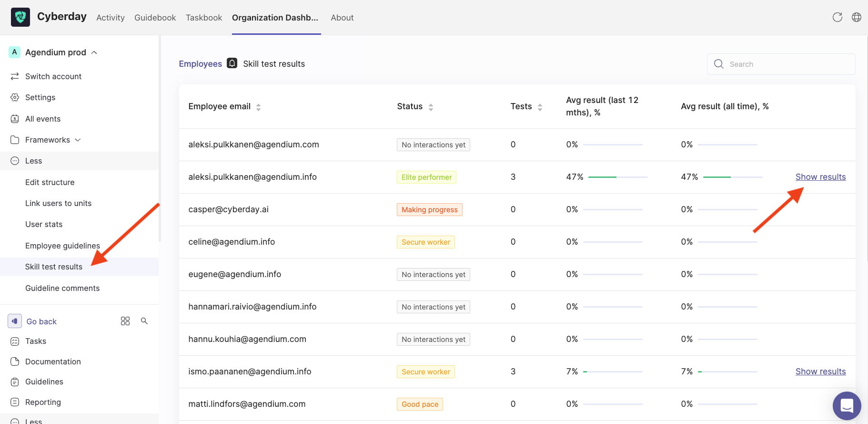Click the Settings gear icon
868x424 pixels.
[x=15, y=97]
